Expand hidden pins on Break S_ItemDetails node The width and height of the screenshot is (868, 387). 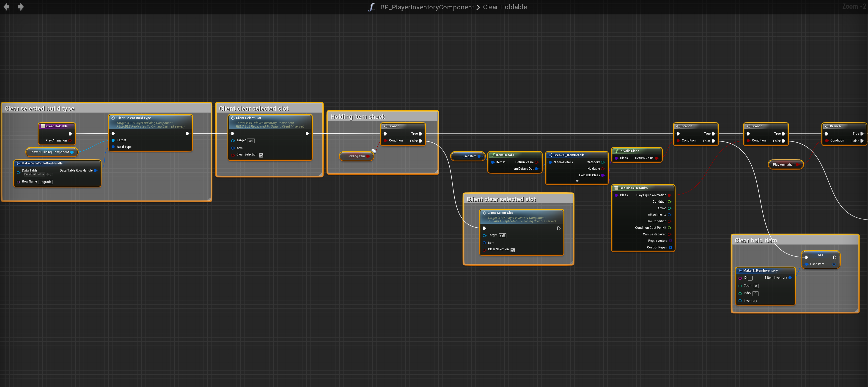577,181
